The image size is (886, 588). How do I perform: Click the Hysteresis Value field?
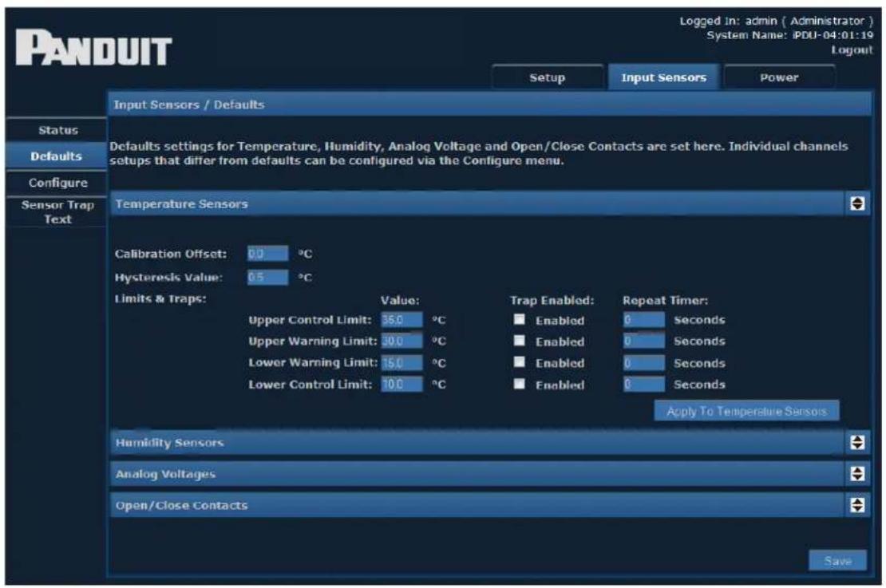pyautogui.click(x=268, y=278)
